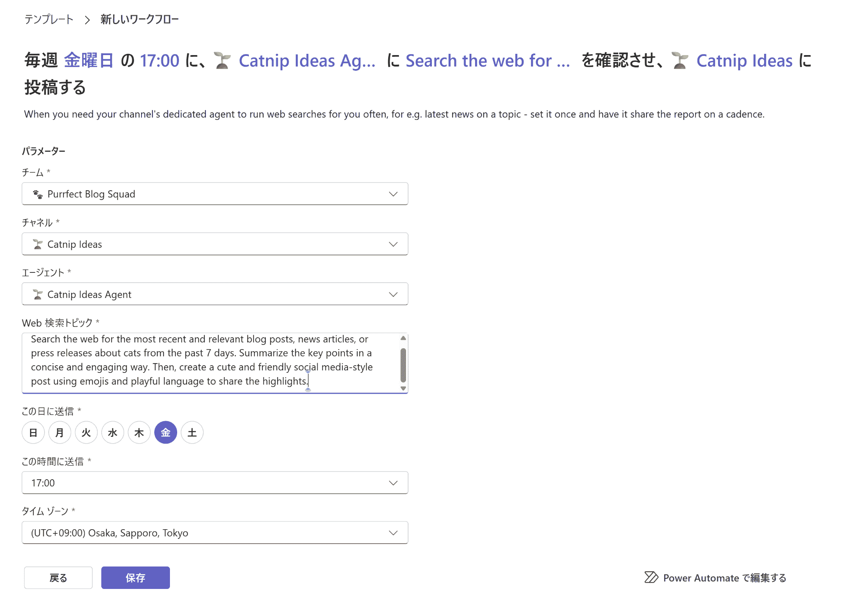Viewport: 868px width, 597px height.
Task: Expand the Purrfect Blog Squad team dropdown
Action: tap(215, 194)
